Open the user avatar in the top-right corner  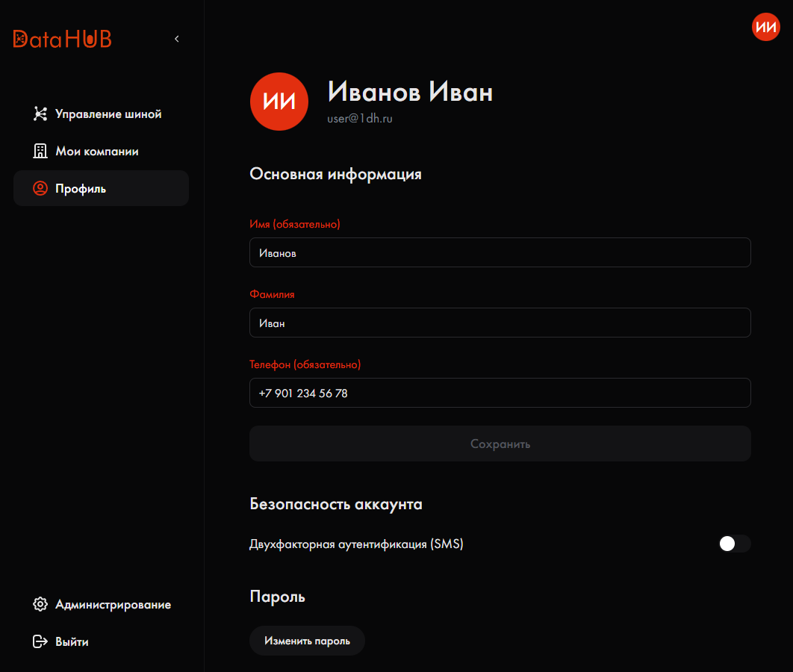tap(765, 27)
